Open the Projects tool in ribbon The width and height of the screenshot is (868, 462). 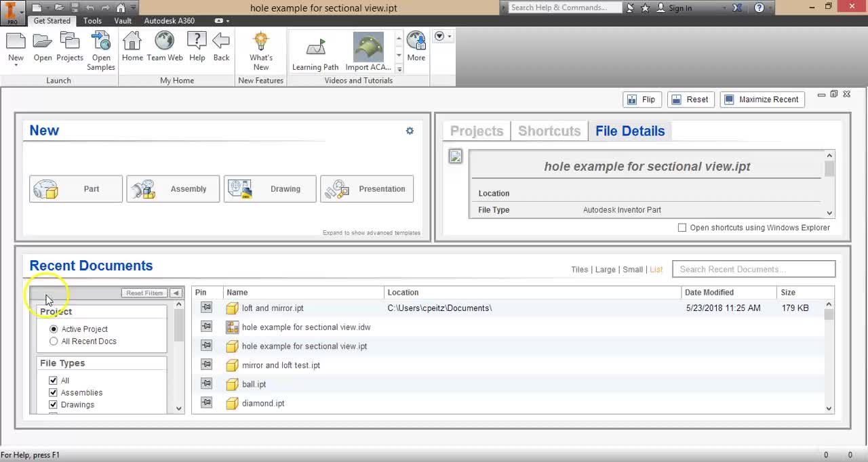click(x=70, y=47)
